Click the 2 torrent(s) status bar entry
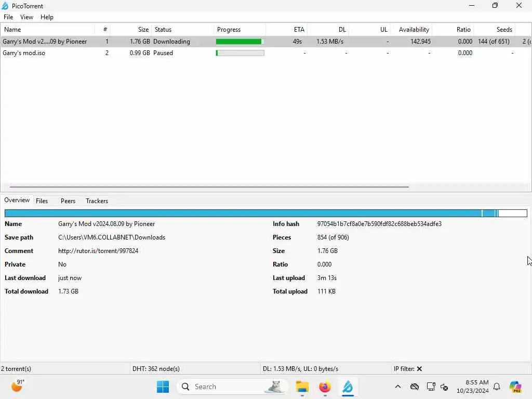532x399 pixels. [16, 369]
